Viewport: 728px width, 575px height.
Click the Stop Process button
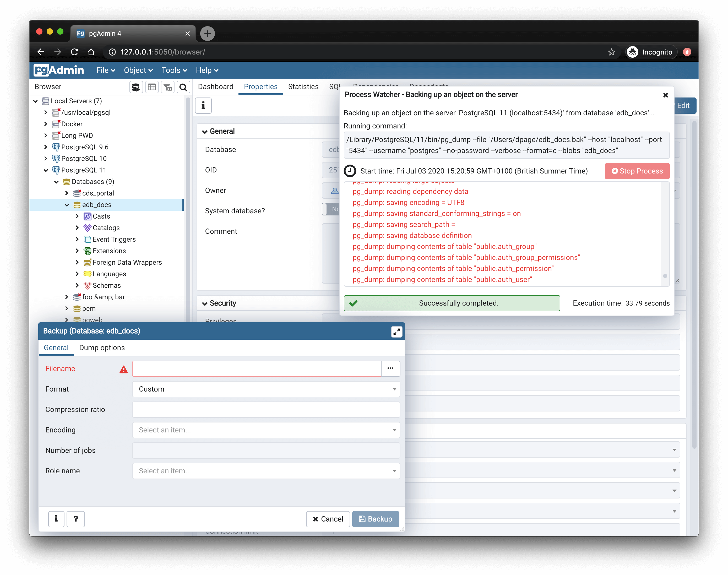coord(637,171)
